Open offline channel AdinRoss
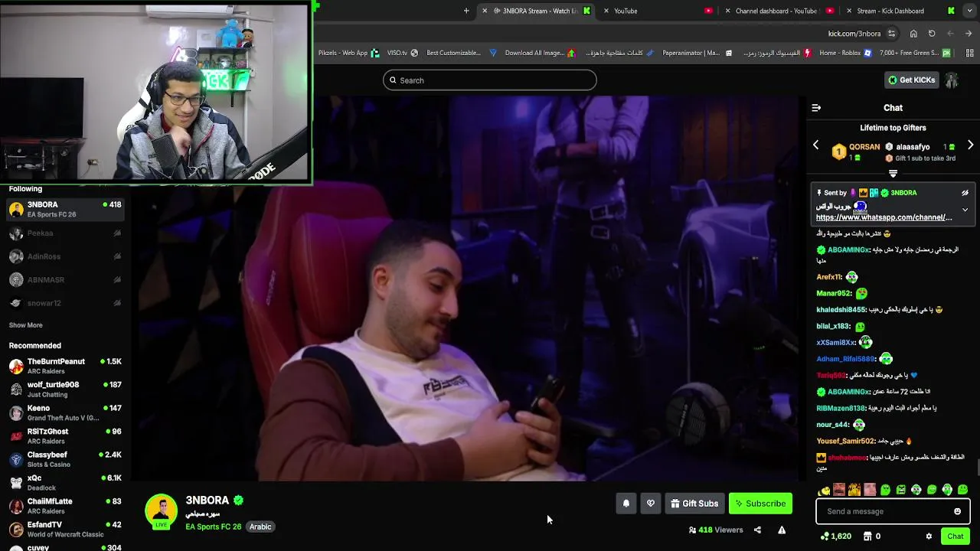The image size is (980, 551). pos(65,256)
